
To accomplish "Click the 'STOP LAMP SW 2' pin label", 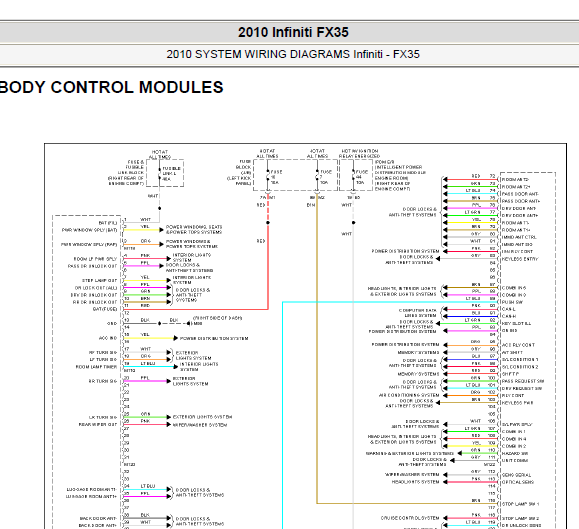I will [x=520, y=518].
